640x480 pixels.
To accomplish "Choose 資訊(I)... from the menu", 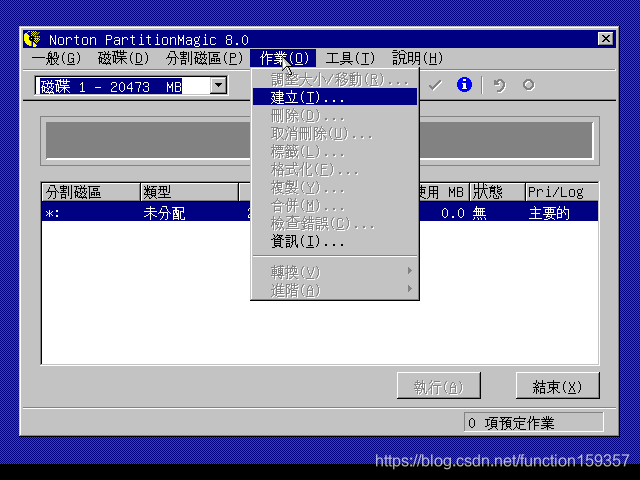I will [x=335, y=242].
